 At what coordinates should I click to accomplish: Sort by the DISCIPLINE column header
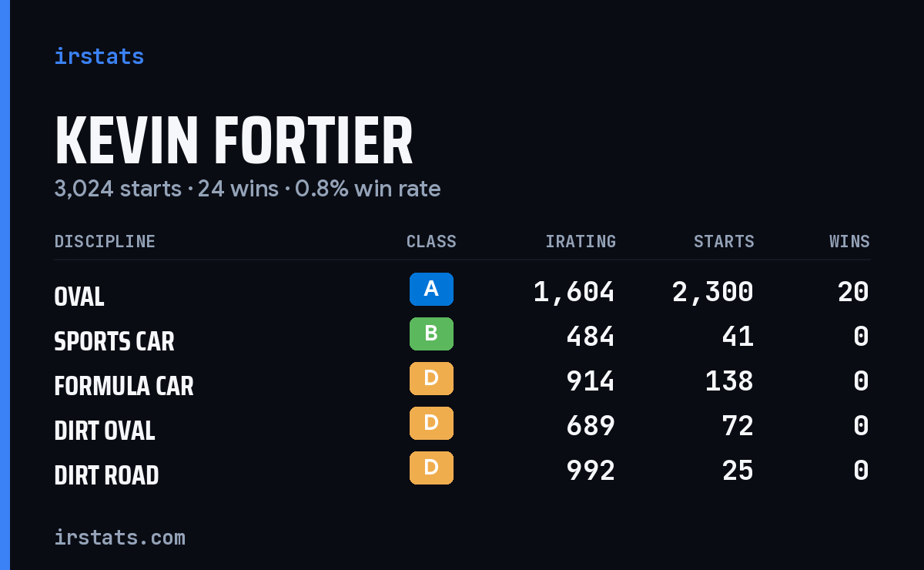105,241
